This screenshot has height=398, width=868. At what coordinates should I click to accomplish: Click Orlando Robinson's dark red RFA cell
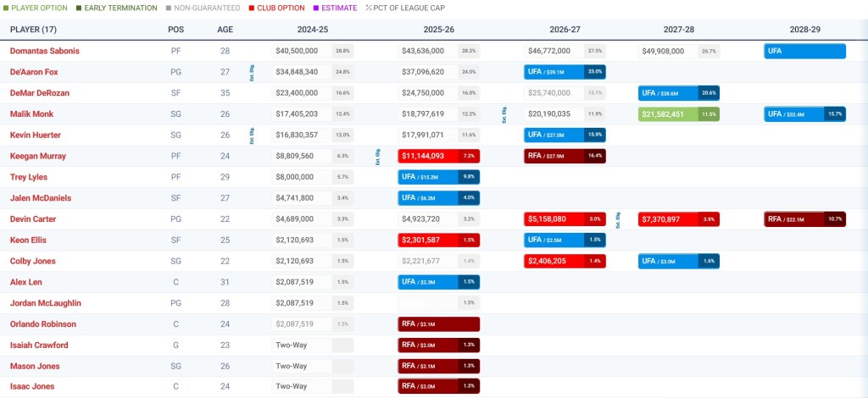point(438,324)
